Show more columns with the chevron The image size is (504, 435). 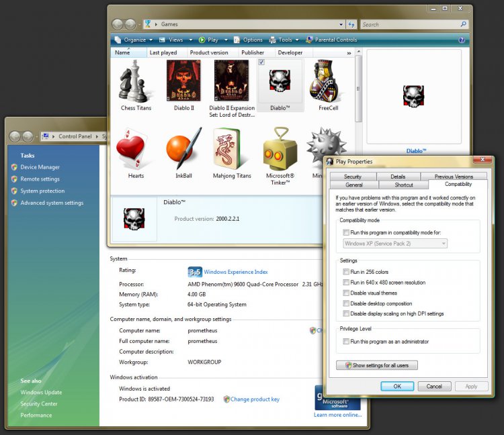[x=349, y=53]
